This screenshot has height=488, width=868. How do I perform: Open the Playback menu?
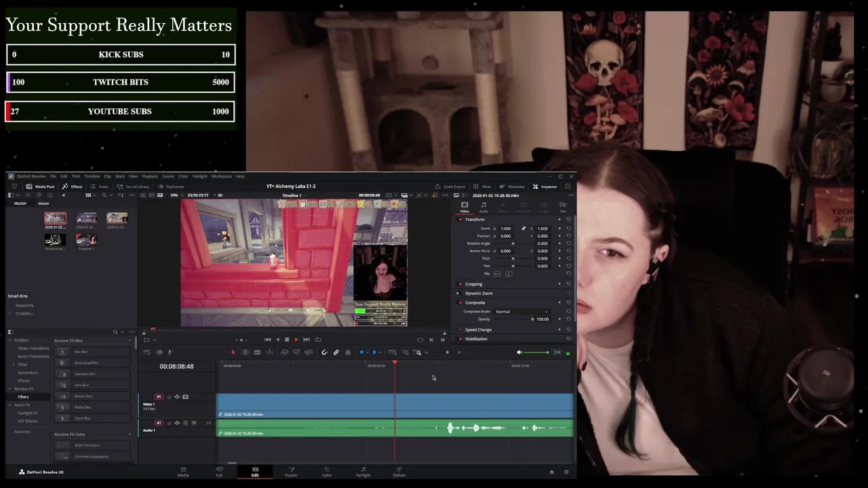[150, 176]
